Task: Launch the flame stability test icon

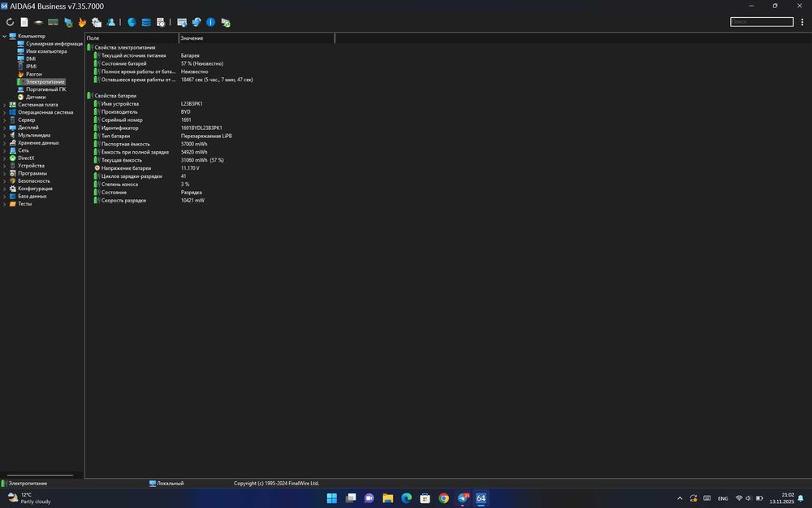Action: (82, 22)
